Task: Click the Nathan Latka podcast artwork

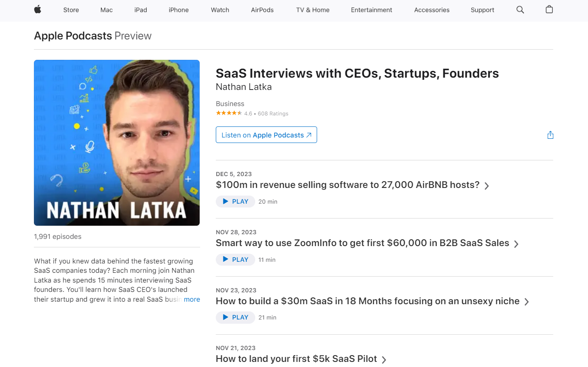Action: (x=117, y=142)
